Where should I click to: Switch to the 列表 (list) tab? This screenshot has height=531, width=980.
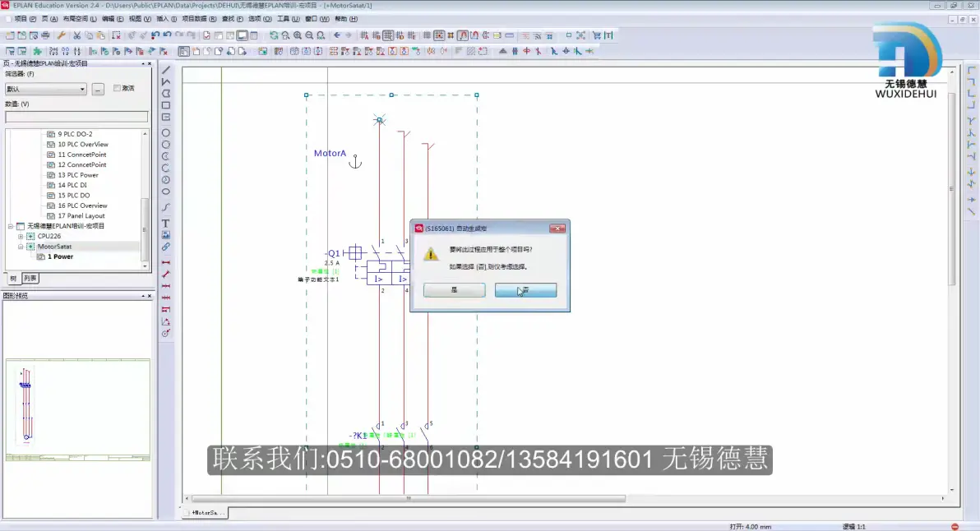tap(30, 278)
